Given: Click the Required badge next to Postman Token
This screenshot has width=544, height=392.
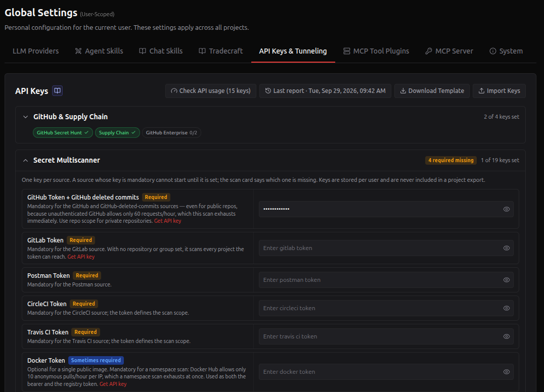Looking at the screenshot, I should (x=87, y=275).
